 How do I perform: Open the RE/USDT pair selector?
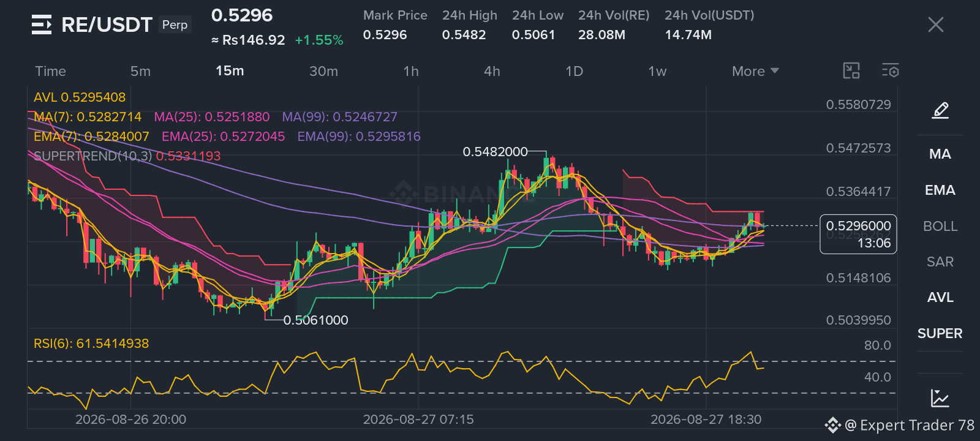click(107, 24)
